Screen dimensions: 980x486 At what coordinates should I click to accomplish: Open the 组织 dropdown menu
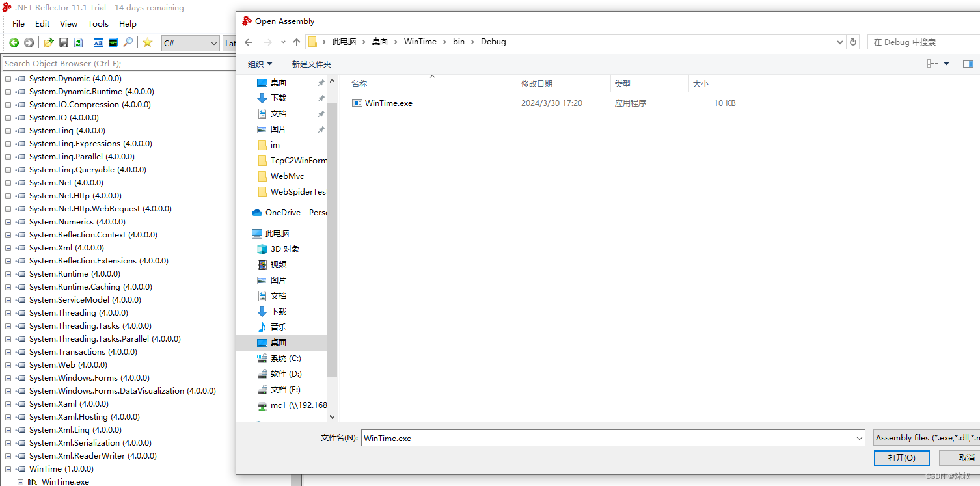click(260, 64)
